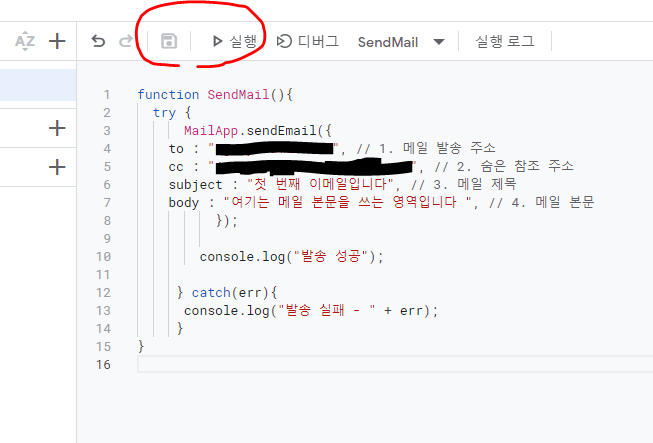Screen dimensions: 653x443
Task: Click the function SendMail declaration line
Action: click(215, 95)
